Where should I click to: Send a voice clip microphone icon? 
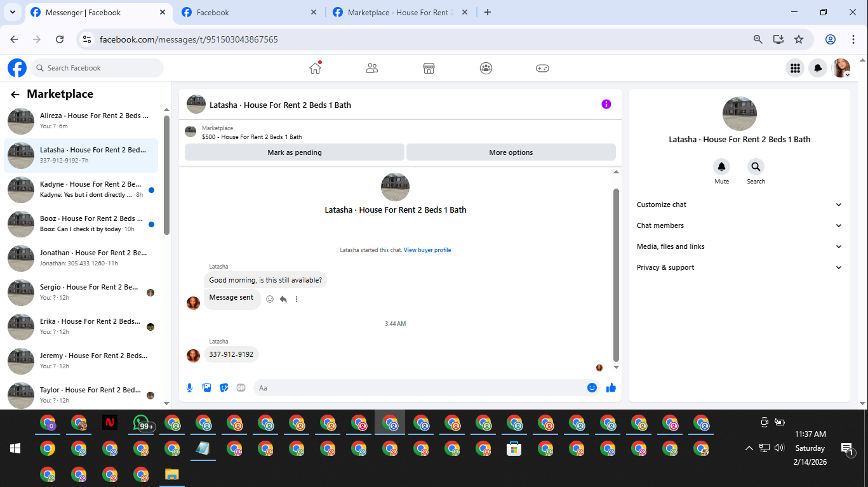[189, 387]
